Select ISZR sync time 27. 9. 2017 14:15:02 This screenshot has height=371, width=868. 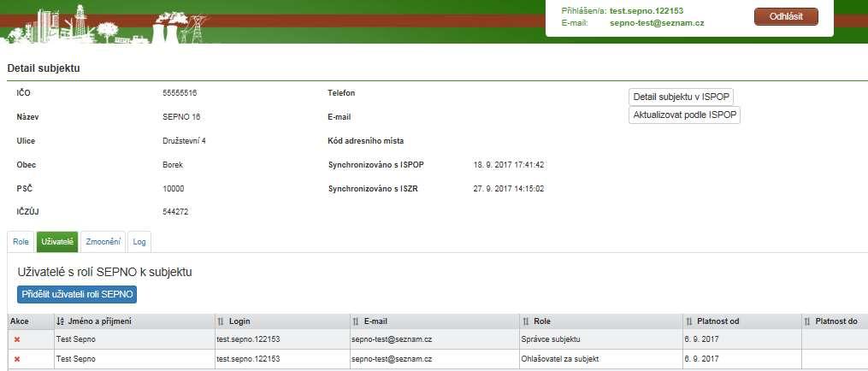click(509, 189)
